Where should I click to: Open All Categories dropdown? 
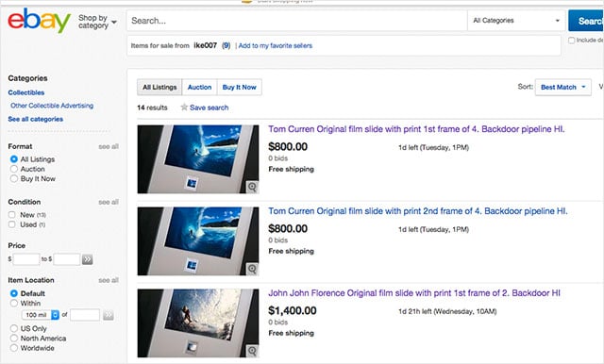click(x=516, y=21)
